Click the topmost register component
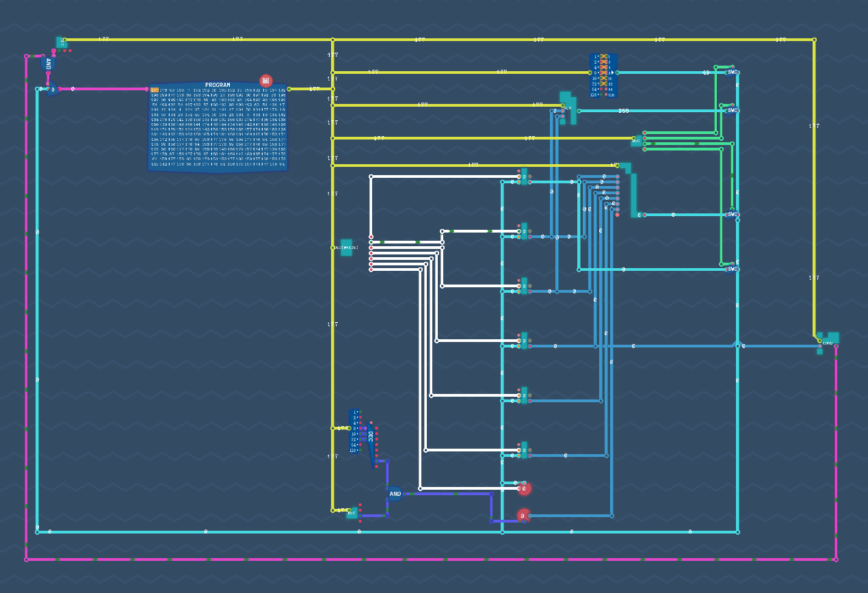The height and width of the screenshot is (593, 868). (x=524, y=176)
